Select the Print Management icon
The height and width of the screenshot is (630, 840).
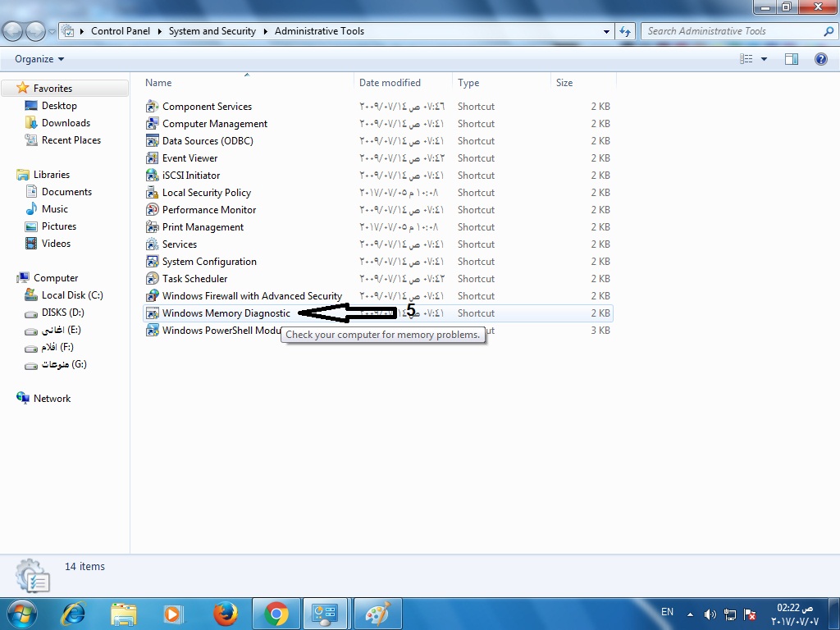(x=152, y=227)
